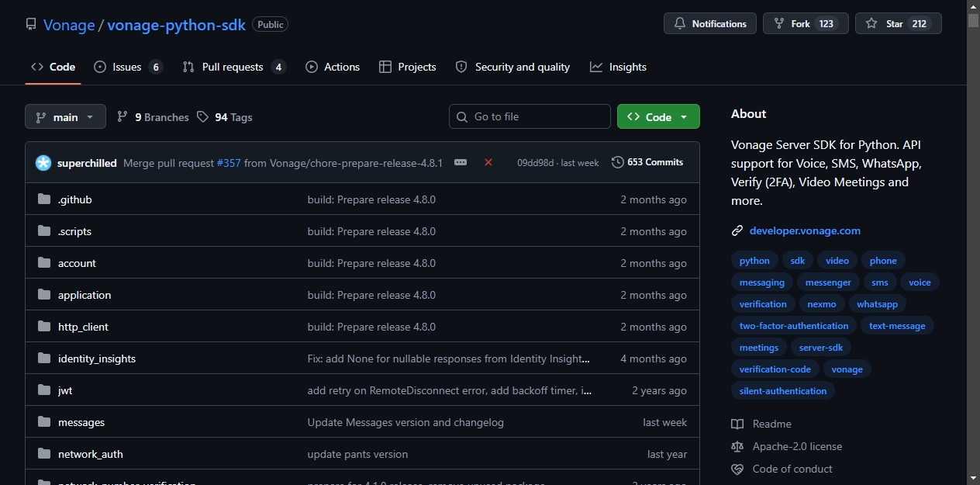Image resolution: width=980 pixels, height=485 pixels.
Task: Click the branch icon beside 9 Branches
Action: (x=122, y=116)
